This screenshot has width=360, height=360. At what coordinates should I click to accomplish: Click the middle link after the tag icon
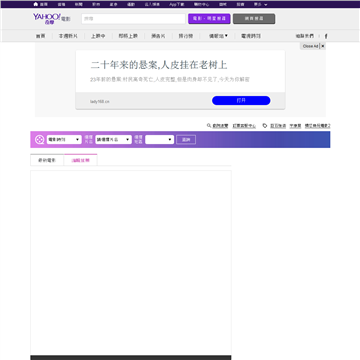[x=295, y=126]
